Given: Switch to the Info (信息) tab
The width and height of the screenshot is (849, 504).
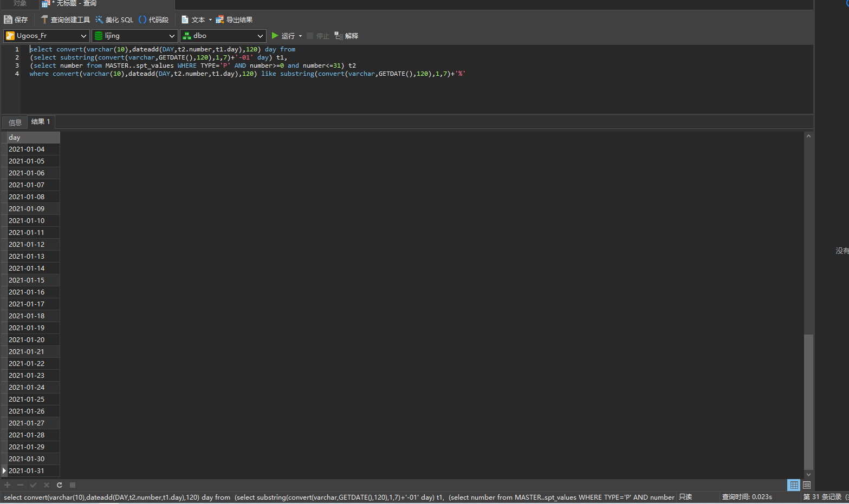Looking at the screenshot, I should point(15,122).
